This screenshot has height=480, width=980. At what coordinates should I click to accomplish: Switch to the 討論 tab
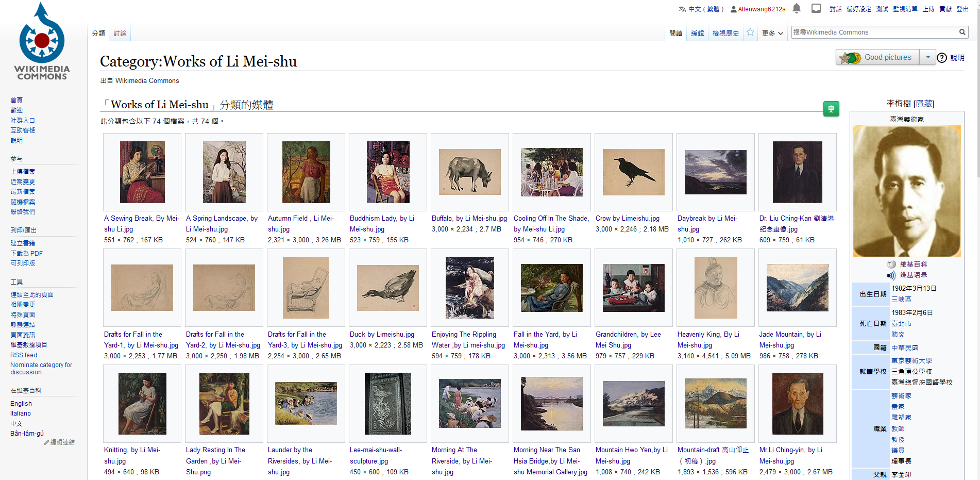pos(120,33)
